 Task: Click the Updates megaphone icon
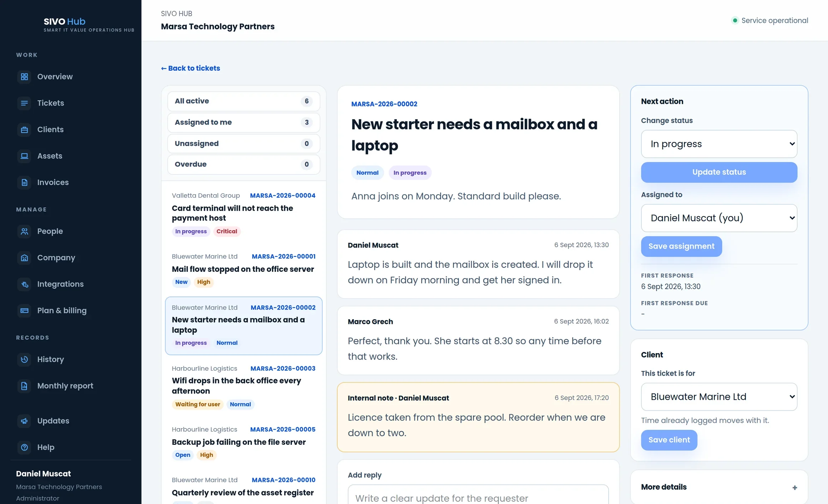coord(24,421)
